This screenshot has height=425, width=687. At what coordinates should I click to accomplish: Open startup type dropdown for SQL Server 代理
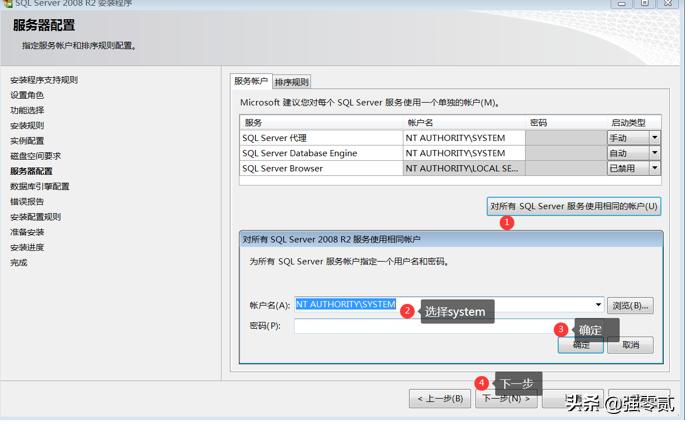coord(655,138)
